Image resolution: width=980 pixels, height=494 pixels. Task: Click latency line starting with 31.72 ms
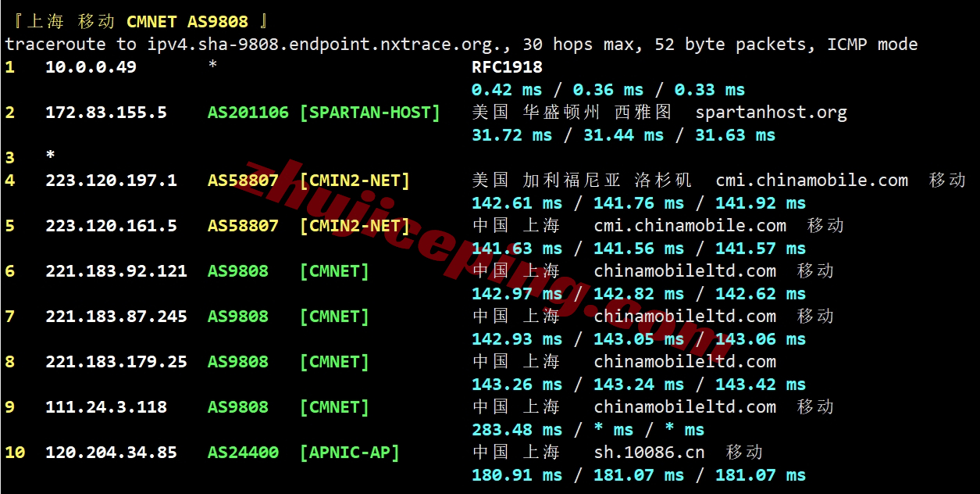point(623,135)
